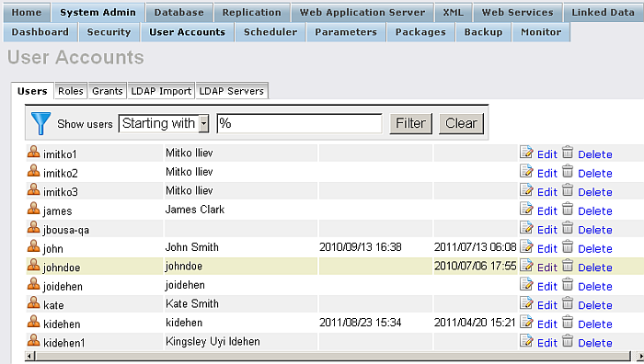Open the Web Application Server tab

[x=362, y=12]
